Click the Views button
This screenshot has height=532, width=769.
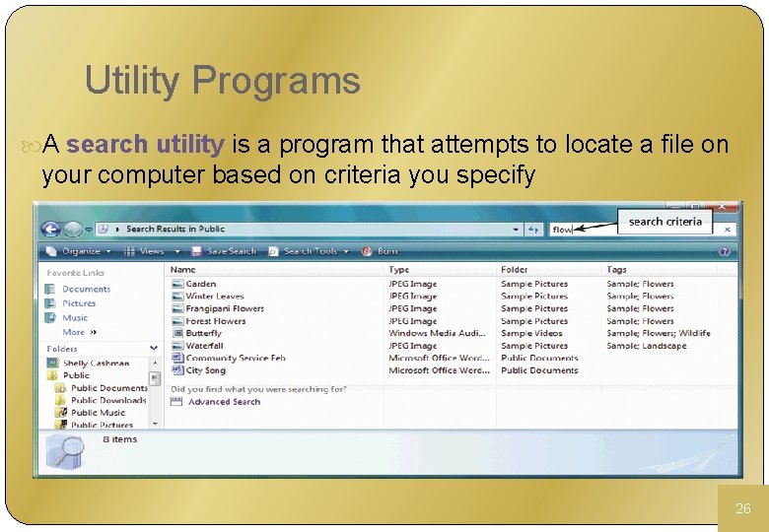pyautogui.click(x=144, y=251)
